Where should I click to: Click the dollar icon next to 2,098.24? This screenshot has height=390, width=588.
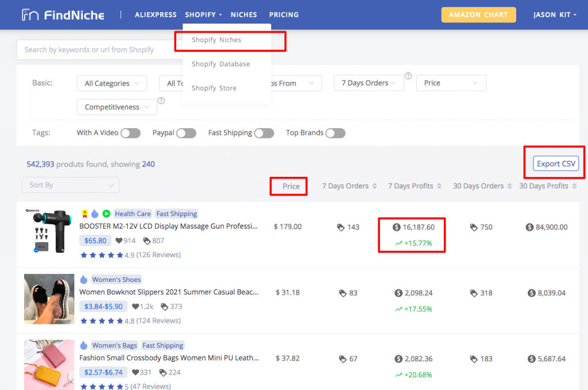pyautogui.click(x=399, y=293)
